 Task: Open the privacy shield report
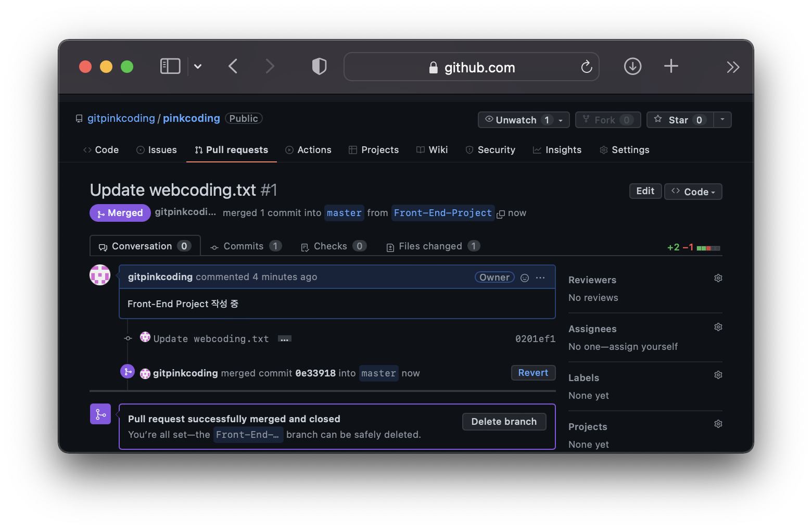[x=319, y=66]
